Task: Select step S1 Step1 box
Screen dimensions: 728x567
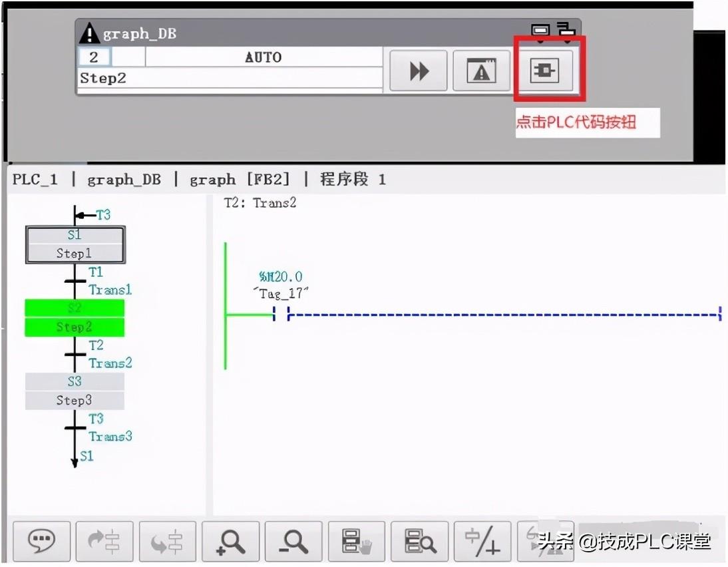Action: point(75,245)
